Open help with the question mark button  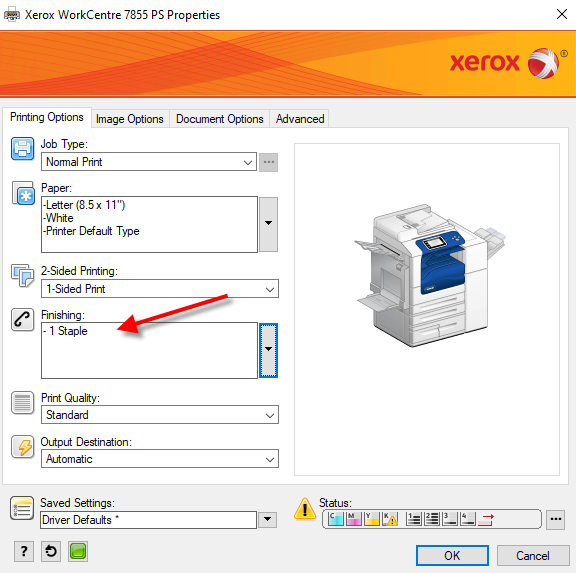[24, 551]
